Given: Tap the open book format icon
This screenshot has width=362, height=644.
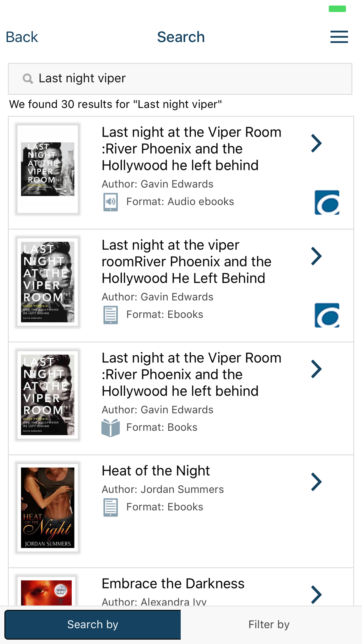Looking at the screenshot, I should pyautogui.click(x=110, y=428).
